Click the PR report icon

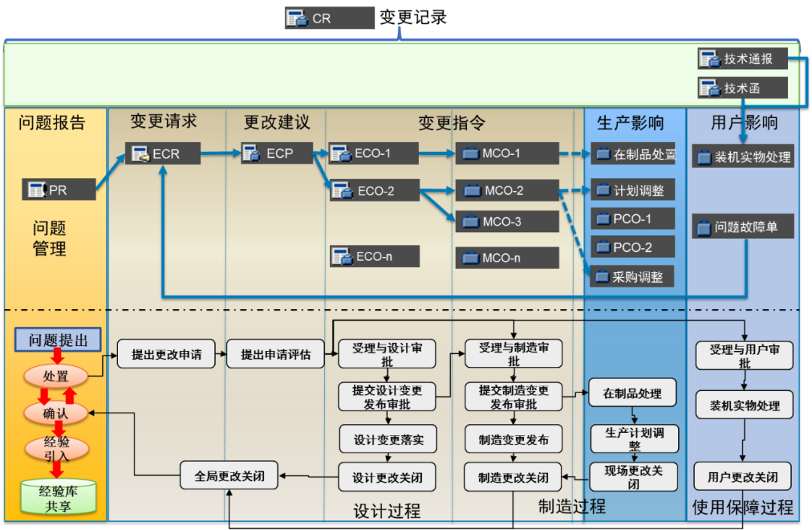coord(38,190)
